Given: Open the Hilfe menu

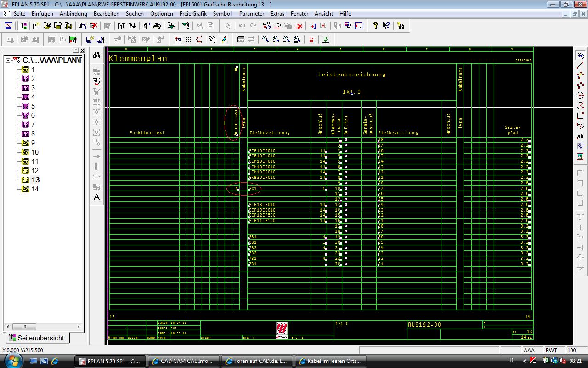Looking at the screenshot, I should pyautogui.click(x=345, y=14).
